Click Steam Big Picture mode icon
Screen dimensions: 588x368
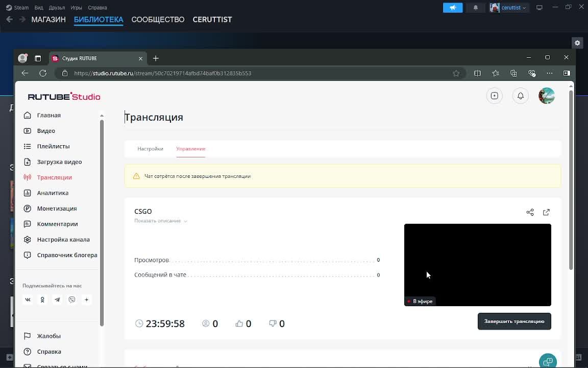click(539, 8)
